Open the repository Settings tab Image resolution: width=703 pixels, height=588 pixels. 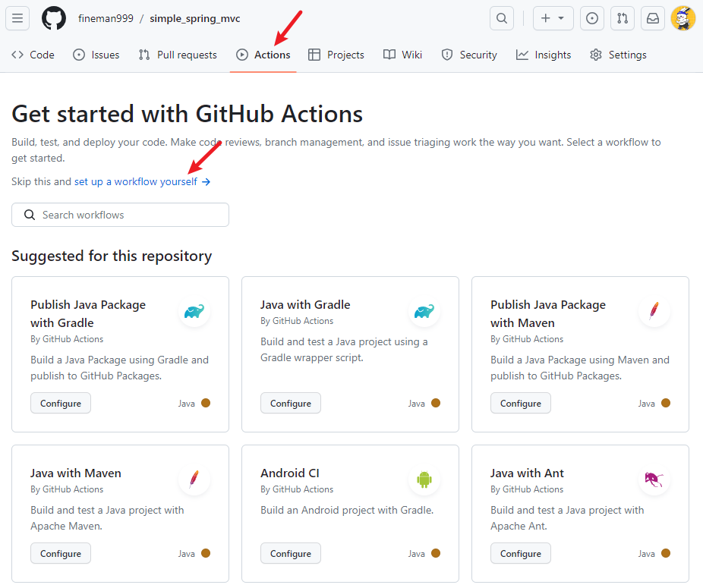coord(618,55)
